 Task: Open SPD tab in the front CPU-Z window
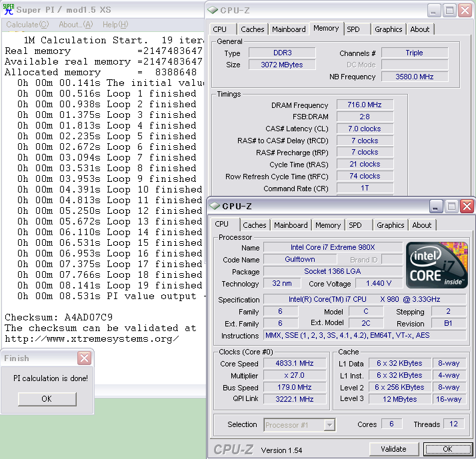359,225
